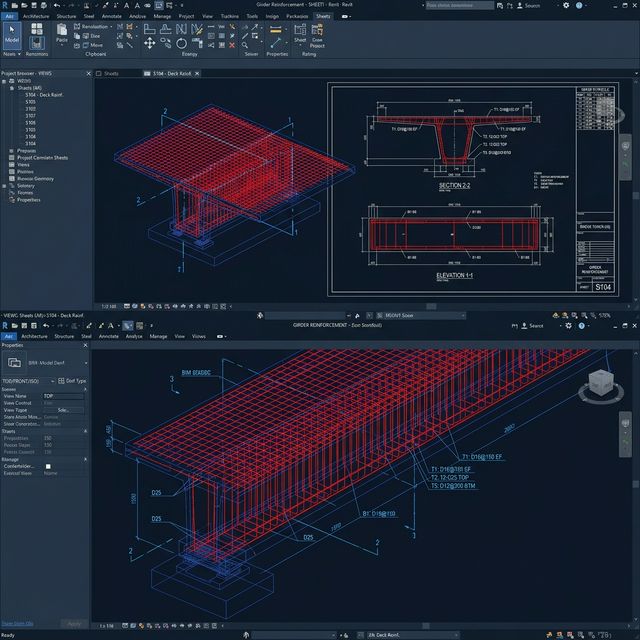Click the Move button in Clipboard panel
This screenshot has height=640, width=640.
93,45
